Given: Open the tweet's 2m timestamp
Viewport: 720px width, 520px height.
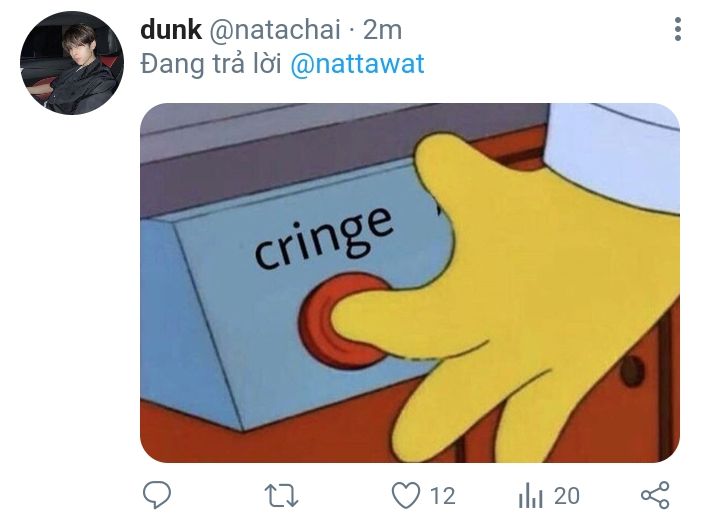Looking at the screenshot, I should point(381,30).
